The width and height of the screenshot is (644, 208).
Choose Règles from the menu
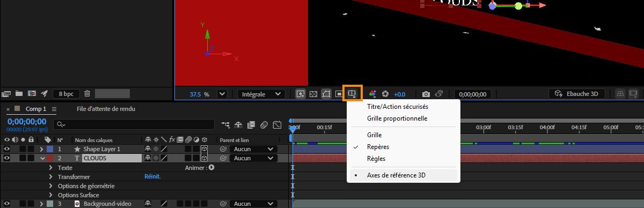point(404,159)
